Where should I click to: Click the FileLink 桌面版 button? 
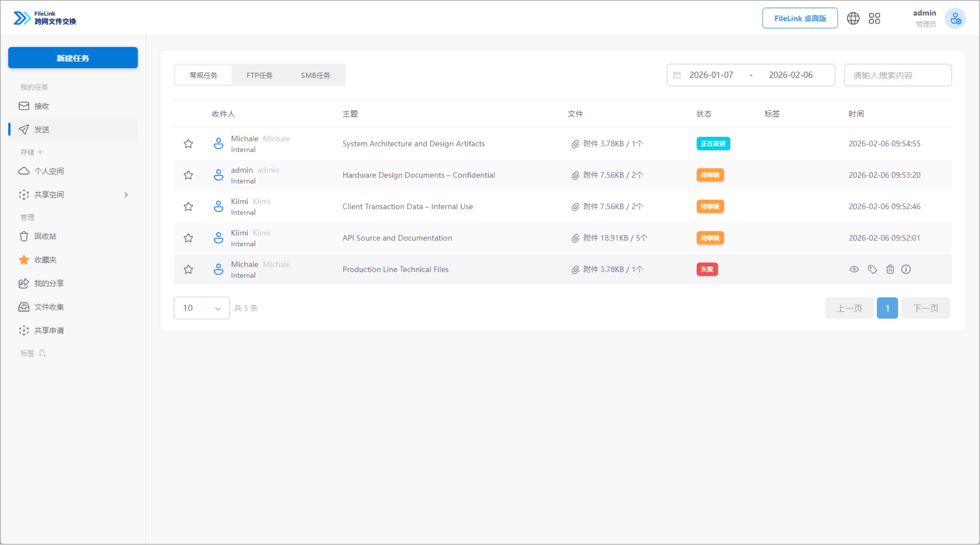click(x=800, y=18)
